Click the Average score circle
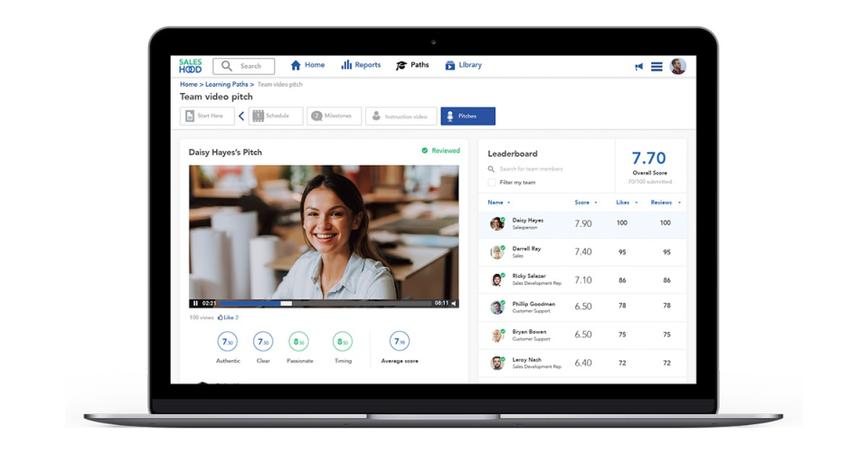This screenshot has width=868, height=454. (x=399, y=342)
